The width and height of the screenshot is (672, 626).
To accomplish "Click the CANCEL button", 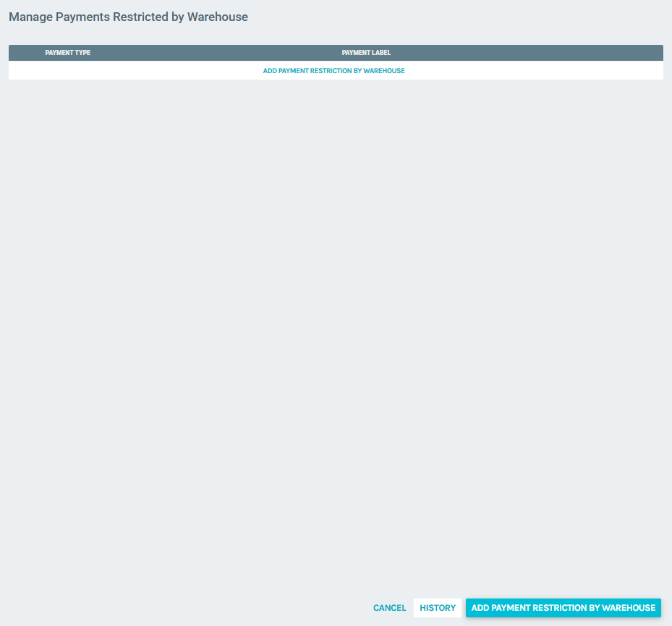I will click(389, 608).
